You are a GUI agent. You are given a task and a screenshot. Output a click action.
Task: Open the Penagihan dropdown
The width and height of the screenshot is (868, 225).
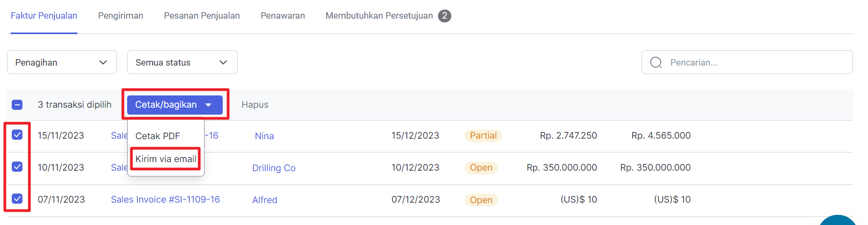tap(62, 62)
